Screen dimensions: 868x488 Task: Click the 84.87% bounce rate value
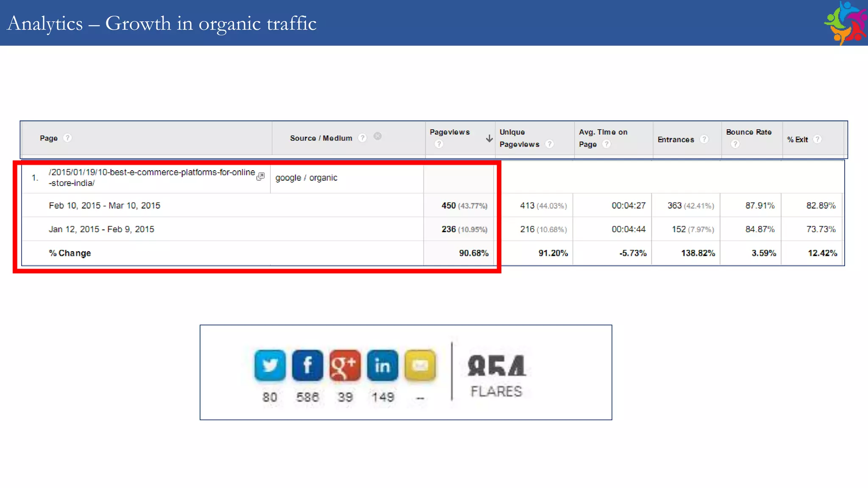760,229
